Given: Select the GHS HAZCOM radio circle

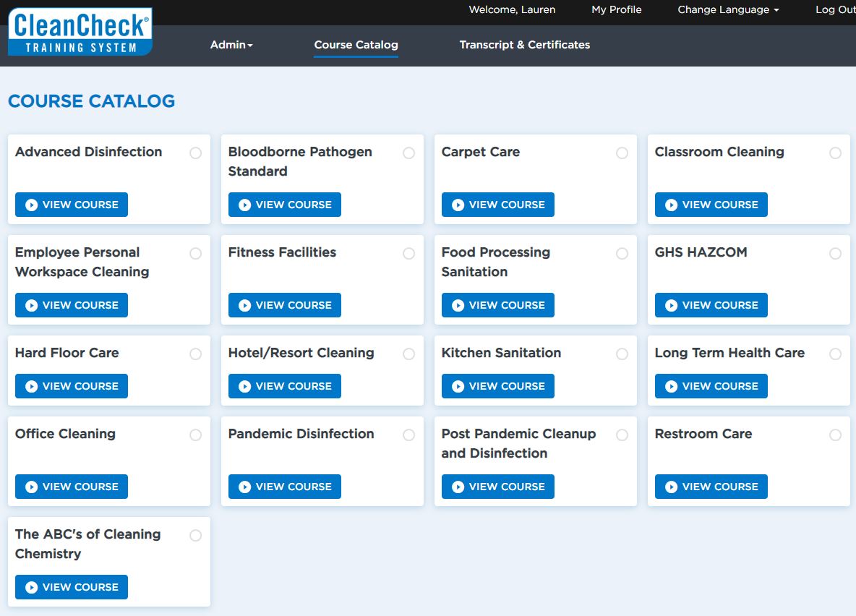Looking at the screenshot, I should [x=835, y=253].
